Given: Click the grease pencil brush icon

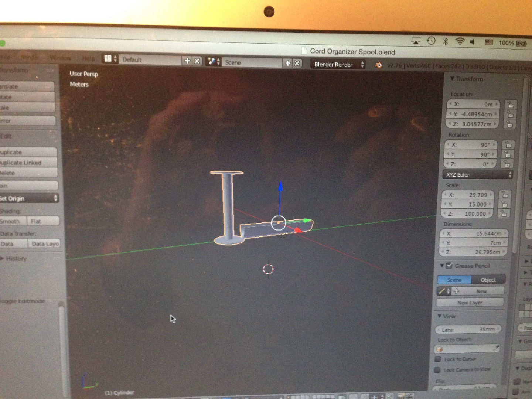Looking at the screenshot, I should tap(442, 291).
